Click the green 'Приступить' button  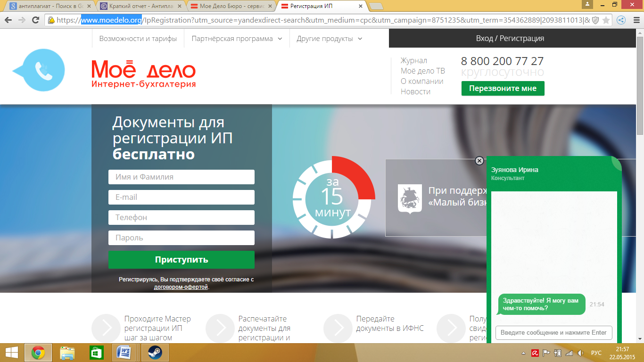tap(182, 260)
